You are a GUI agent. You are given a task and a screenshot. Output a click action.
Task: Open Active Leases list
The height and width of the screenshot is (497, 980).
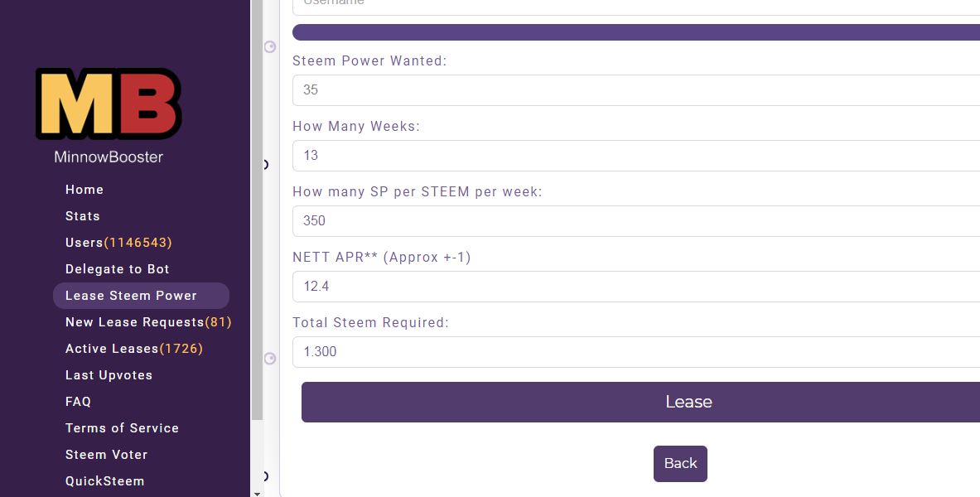click(x=134, y=348)
